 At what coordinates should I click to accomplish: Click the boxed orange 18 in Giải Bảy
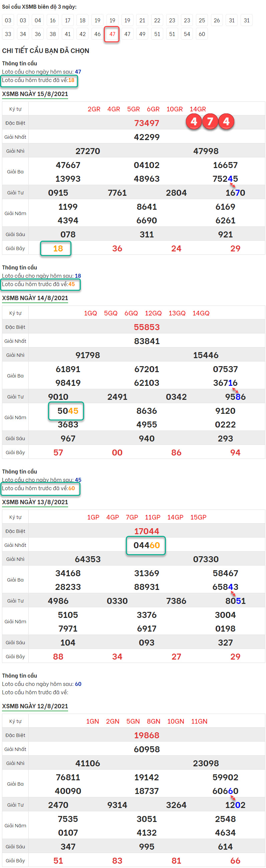click(x=58, y=249)
